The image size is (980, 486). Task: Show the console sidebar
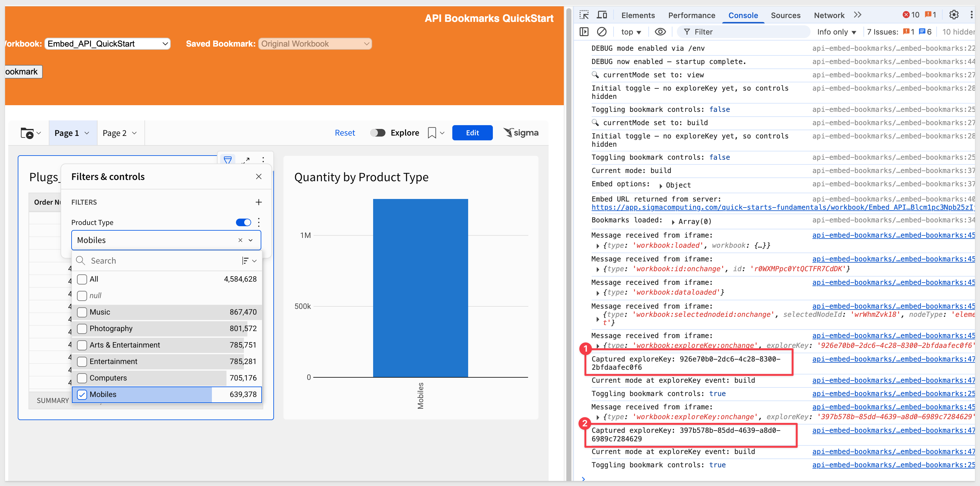click(584, 32)
